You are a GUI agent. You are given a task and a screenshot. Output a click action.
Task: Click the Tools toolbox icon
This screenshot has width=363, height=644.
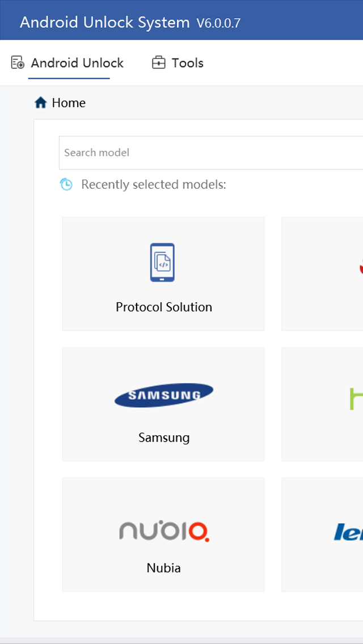coord(158,63)
